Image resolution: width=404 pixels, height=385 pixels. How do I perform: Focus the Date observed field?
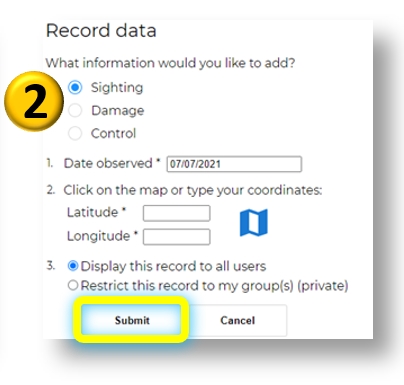[x=234, y=164]
